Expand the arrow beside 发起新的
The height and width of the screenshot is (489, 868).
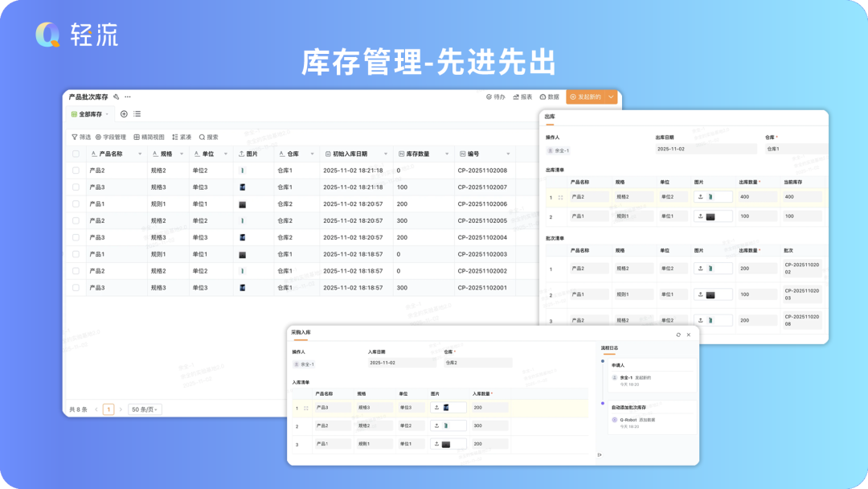pos(611,97)
